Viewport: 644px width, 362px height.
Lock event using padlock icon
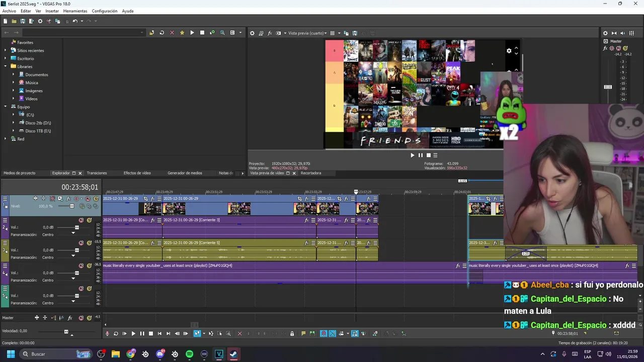pyautogui.click(x=292, y=333)
